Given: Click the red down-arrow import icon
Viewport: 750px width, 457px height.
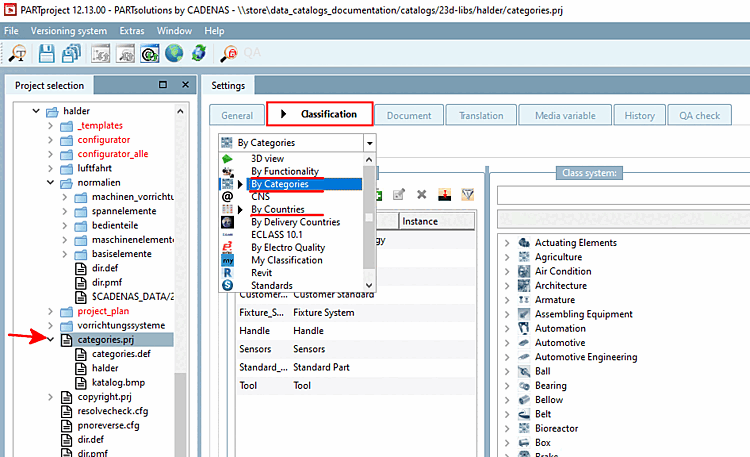Looking at the screenshot, I should click(444, 194).
